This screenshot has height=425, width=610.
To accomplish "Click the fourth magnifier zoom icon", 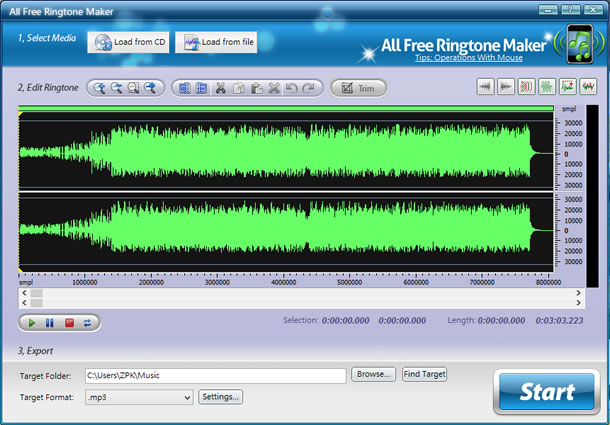I will click(x=150, y=88).
